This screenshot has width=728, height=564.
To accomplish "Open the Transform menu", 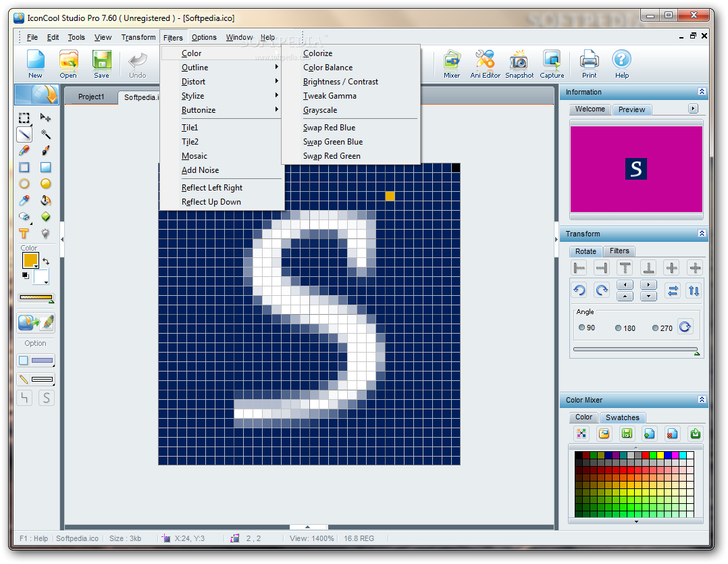I will pos(138,37).
